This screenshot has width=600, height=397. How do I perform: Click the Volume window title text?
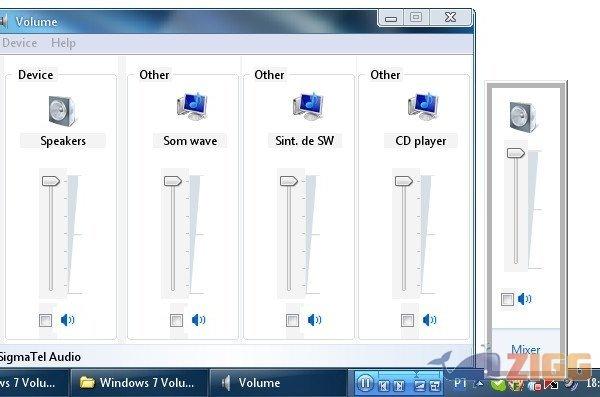tap(36, 22)
